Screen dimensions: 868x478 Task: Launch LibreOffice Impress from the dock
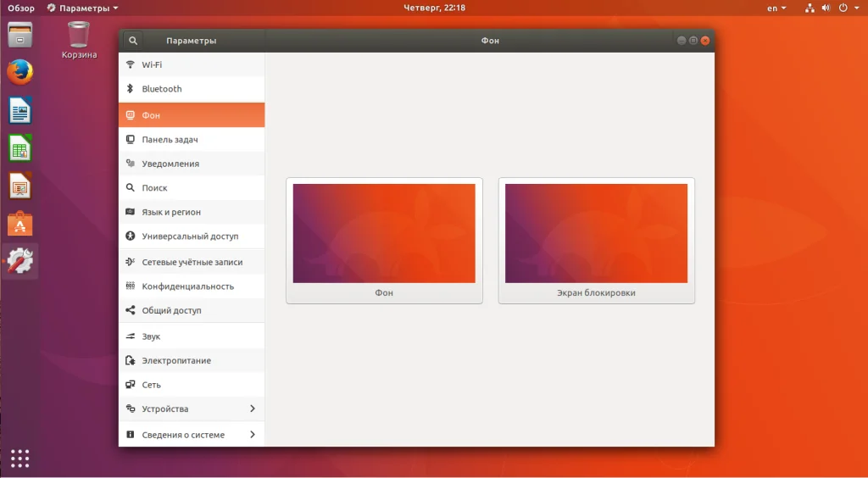click(20, 186)
